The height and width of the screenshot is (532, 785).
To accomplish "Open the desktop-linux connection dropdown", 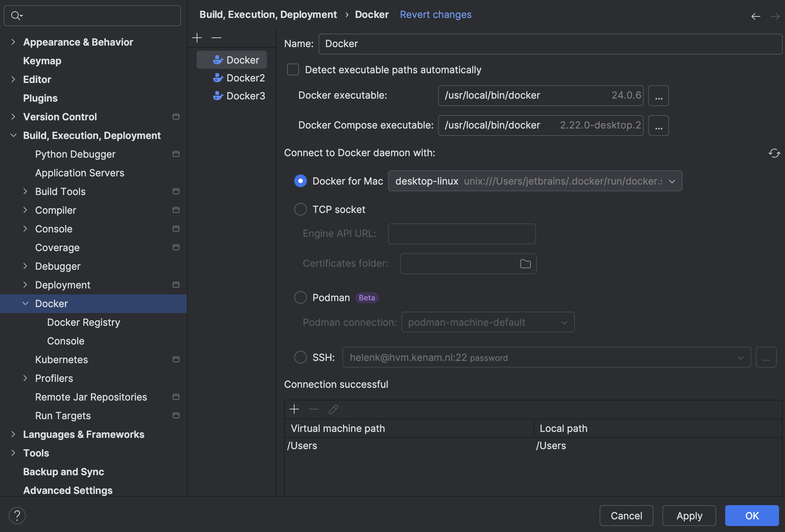I will point(672,181).
